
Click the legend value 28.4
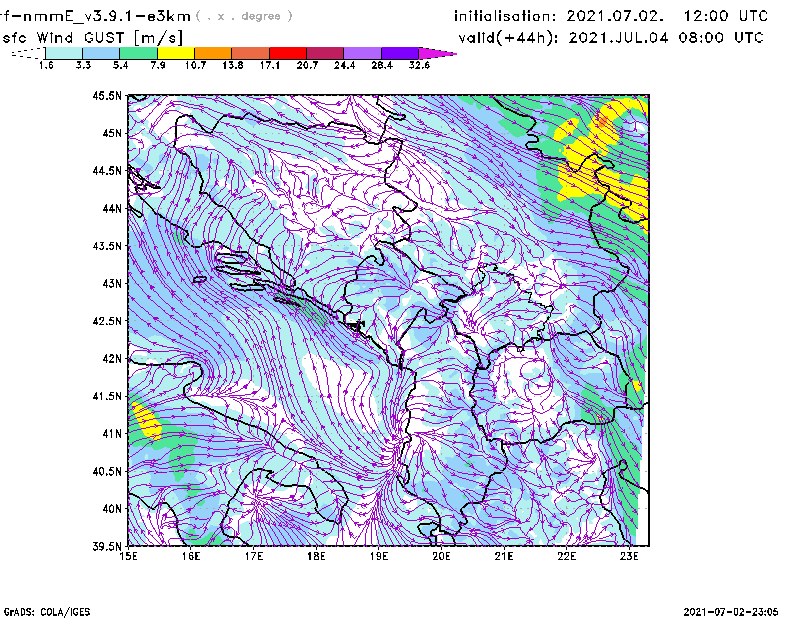pyautogui.click(x=382, y=65)
